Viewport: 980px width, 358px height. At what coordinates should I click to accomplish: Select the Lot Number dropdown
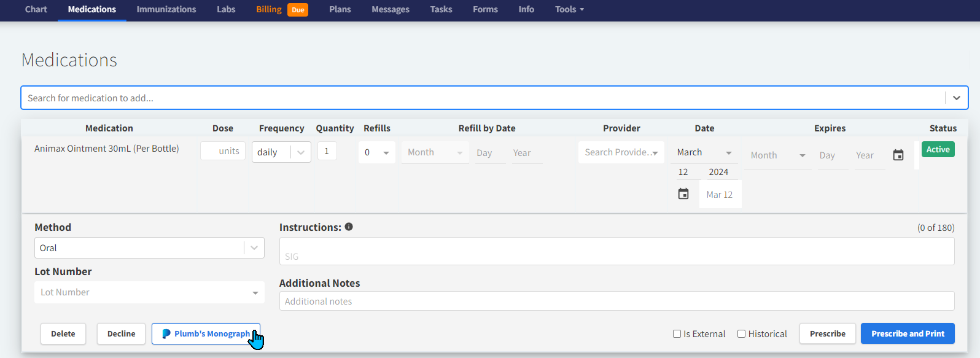click(x=149, y=292)
